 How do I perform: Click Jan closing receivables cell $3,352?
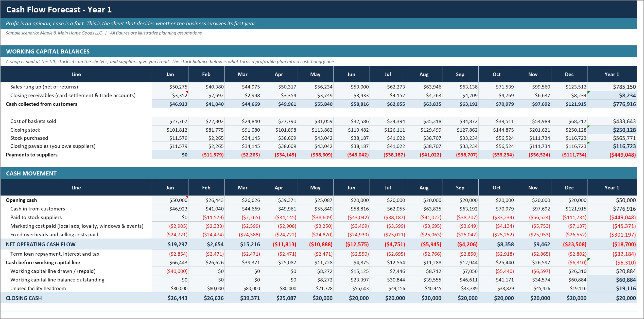[170, 95]
